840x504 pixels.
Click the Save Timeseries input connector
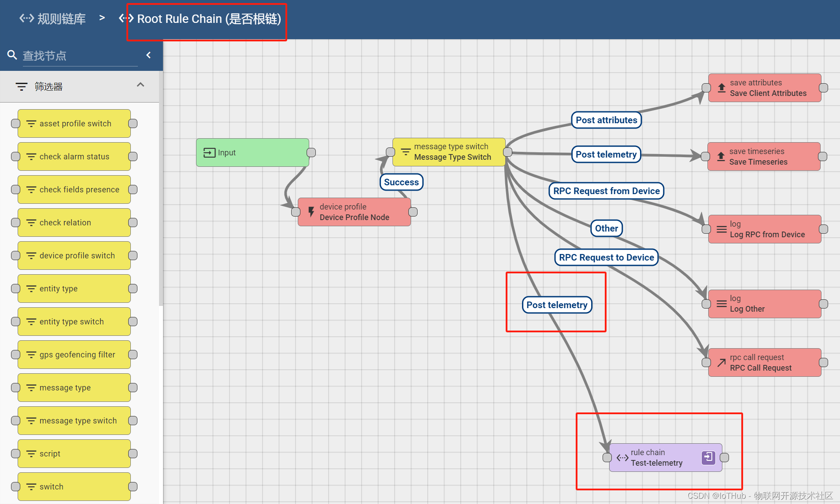pos(705,157)
